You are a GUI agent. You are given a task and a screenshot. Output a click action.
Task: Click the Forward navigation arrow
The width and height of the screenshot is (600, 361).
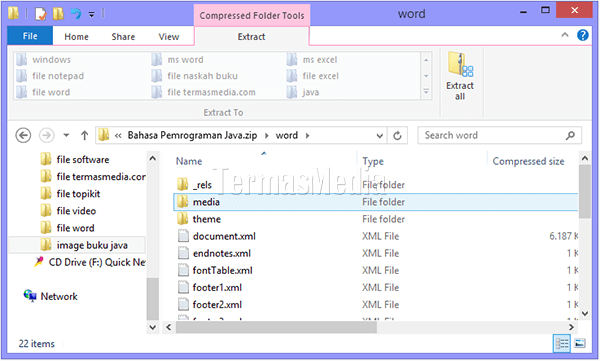coord(47,135)
